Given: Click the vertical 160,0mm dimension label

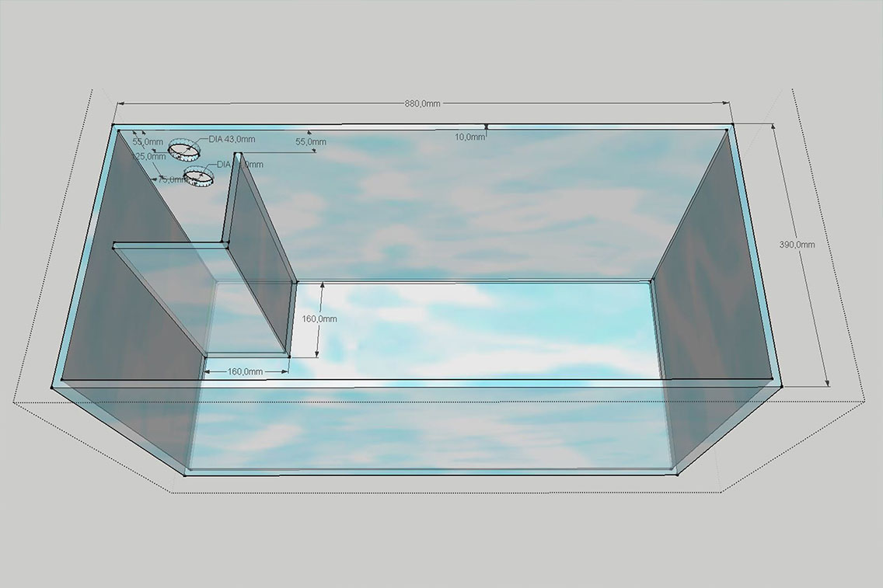Looking at the screenshot, I should (319, 318).
